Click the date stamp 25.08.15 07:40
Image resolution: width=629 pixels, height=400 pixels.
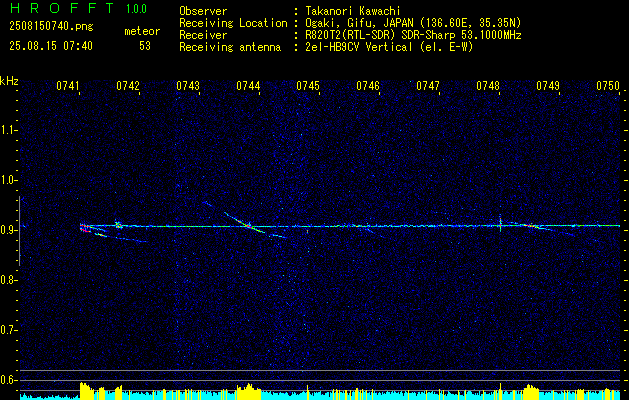pyautogui.click(x=51, y=46)
